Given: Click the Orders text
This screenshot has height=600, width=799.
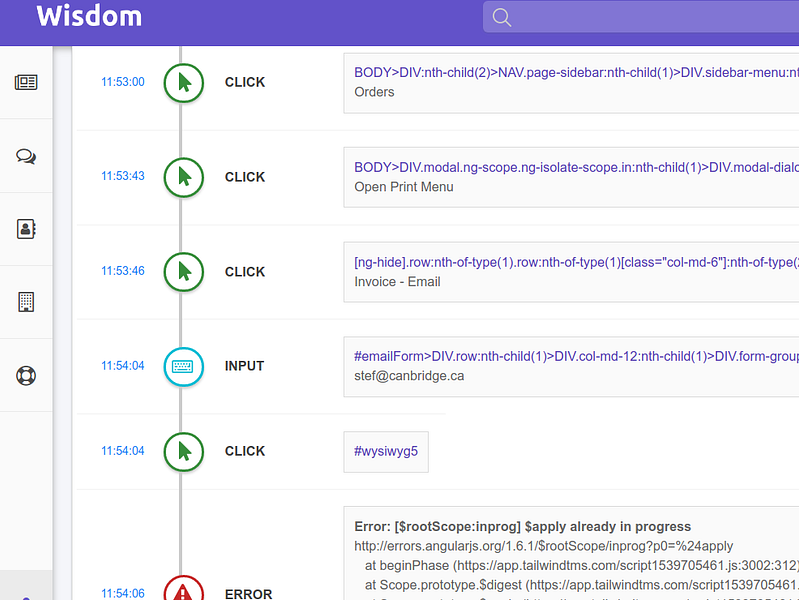Looking at the screenshot, I should [x=374, y=92].
